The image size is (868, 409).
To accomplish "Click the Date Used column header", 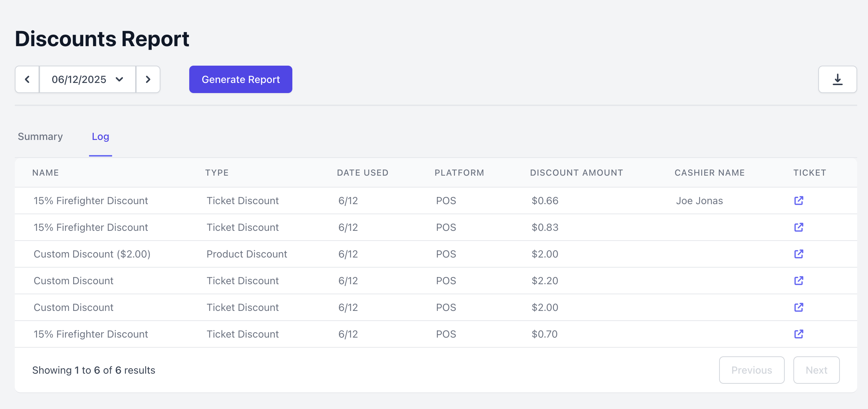I will [x=363, y=173].
